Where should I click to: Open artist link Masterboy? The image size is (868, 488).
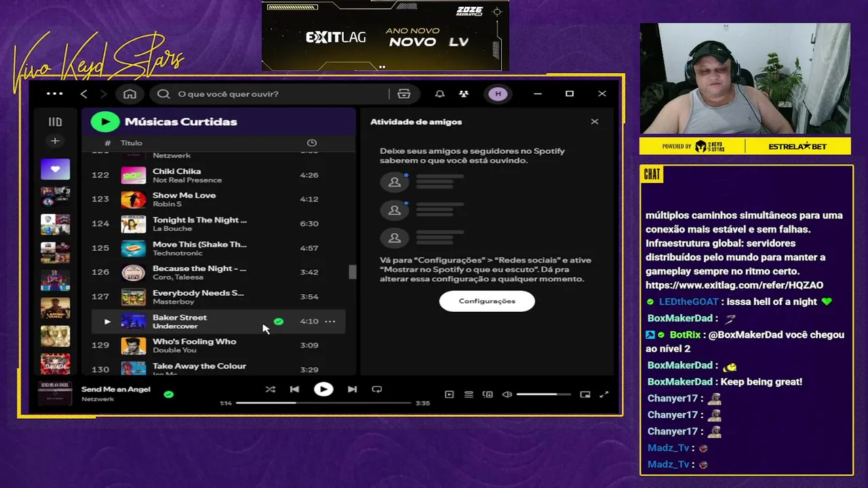coord(172,302)
